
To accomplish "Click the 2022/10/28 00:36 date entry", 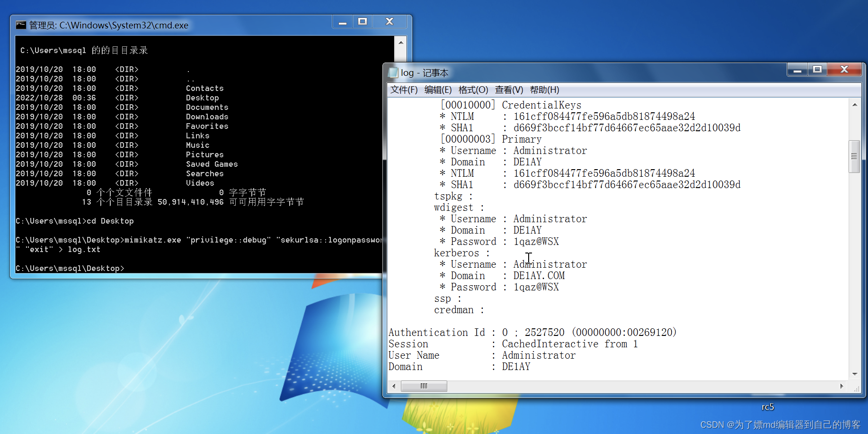I will (x=56, y=98).
